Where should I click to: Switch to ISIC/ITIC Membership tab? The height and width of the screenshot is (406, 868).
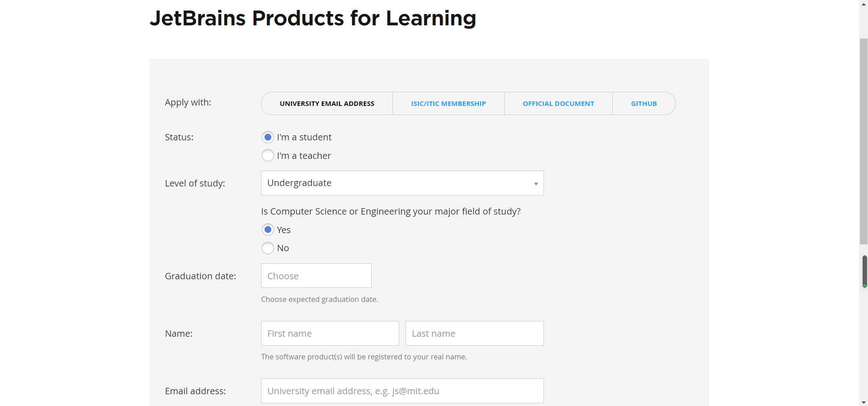pos(448,104)
